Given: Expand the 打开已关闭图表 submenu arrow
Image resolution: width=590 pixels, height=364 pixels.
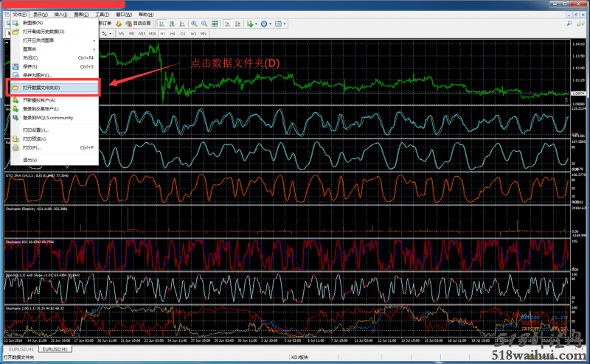Looking at the screenshot, I should tap(93, 41).
